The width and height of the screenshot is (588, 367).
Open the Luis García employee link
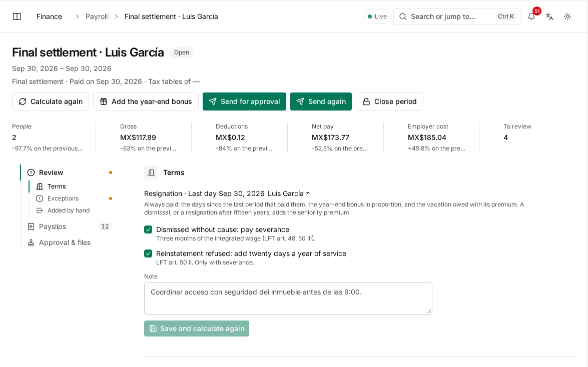pyautogui.click(x=288, y=193)
